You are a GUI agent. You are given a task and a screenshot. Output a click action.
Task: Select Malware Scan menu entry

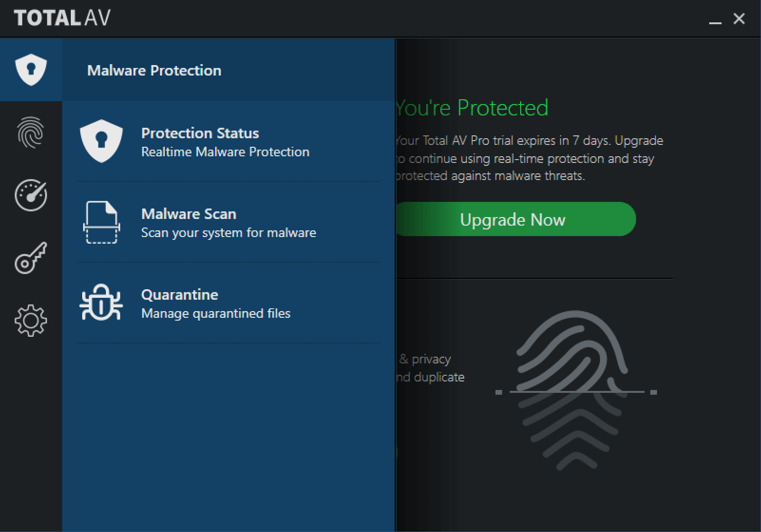coord(228,222)
